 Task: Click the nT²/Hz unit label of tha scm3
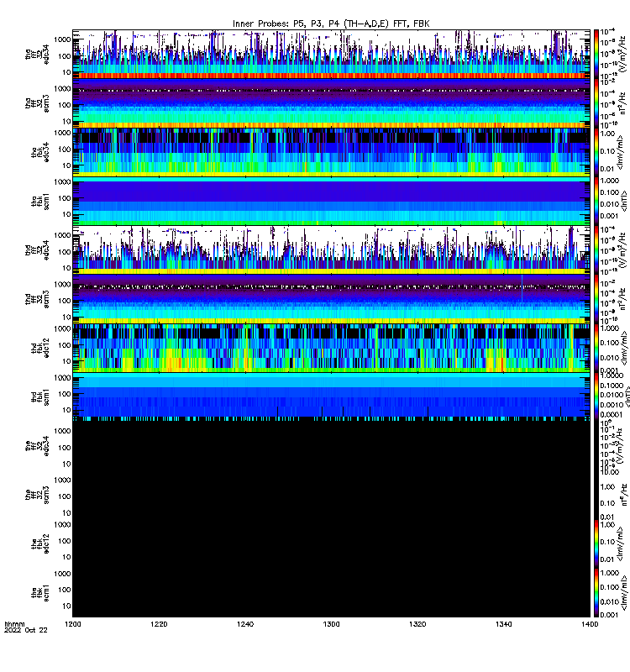(x=622, y=103)
